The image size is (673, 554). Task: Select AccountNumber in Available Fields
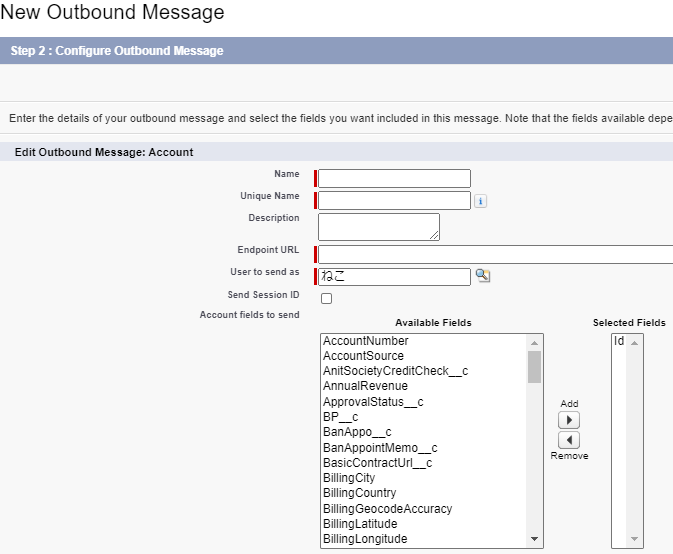pyautogui.click(x=365, y=341)
